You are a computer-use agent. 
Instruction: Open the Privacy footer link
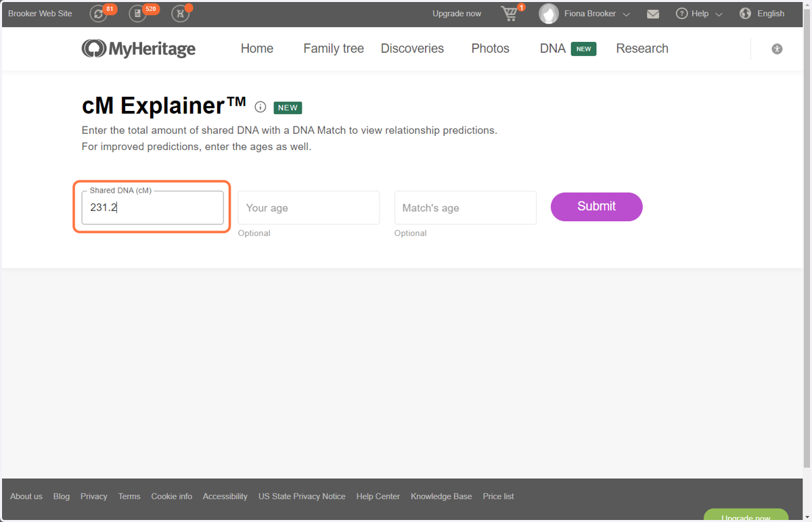(x=94, y=496)
